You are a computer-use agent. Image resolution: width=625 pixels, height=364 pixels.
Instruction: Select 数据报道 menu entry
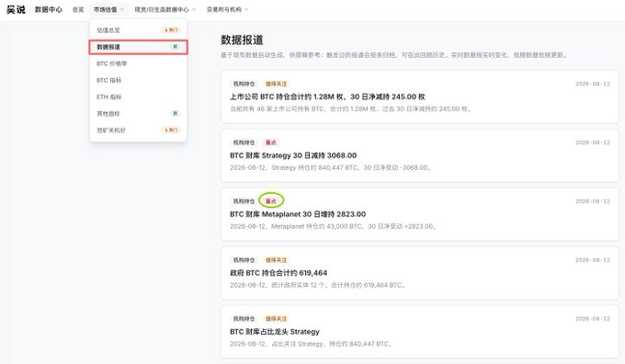click(x=138, y=47)
